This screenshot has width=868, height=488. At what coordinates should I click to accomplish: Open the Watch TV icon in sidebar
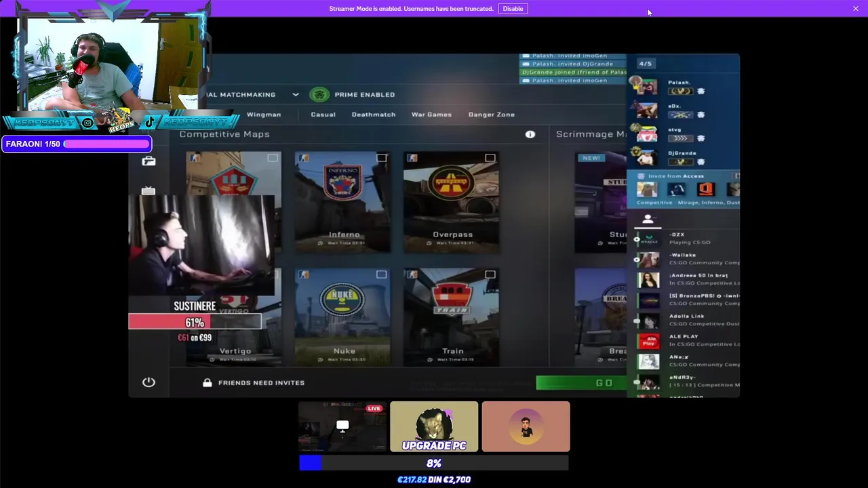[x=149, y=191]
